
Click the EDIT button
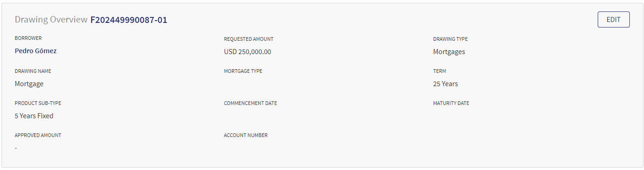(x=613, y=20)
